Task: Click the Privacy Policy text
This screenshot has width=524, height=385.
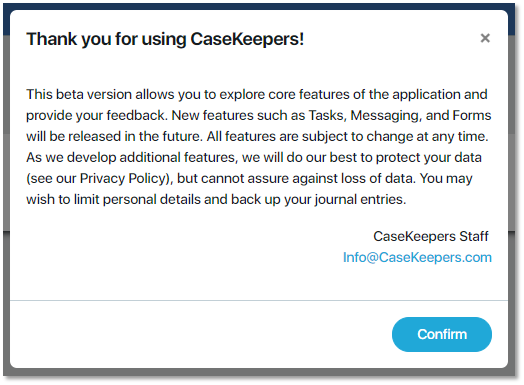Action: pos(123,178)
